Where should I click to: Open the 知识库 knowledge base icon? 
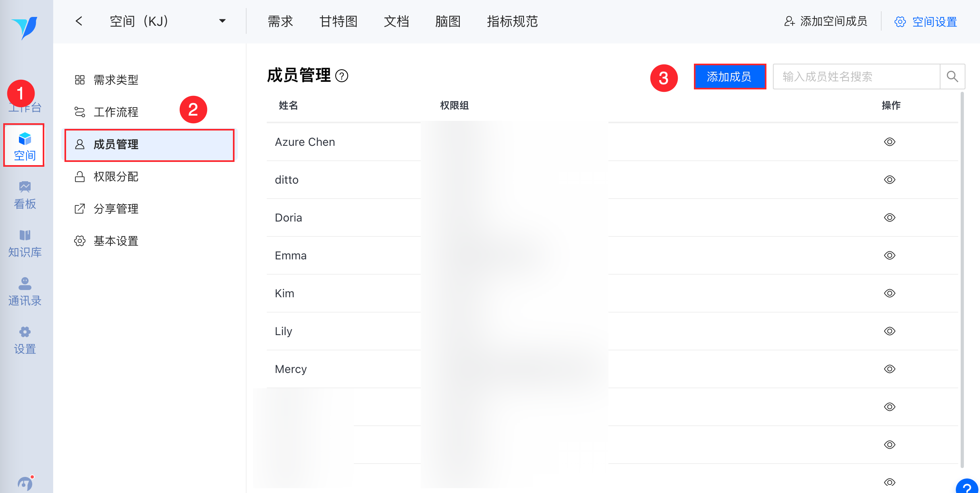[x=25, y=236]
